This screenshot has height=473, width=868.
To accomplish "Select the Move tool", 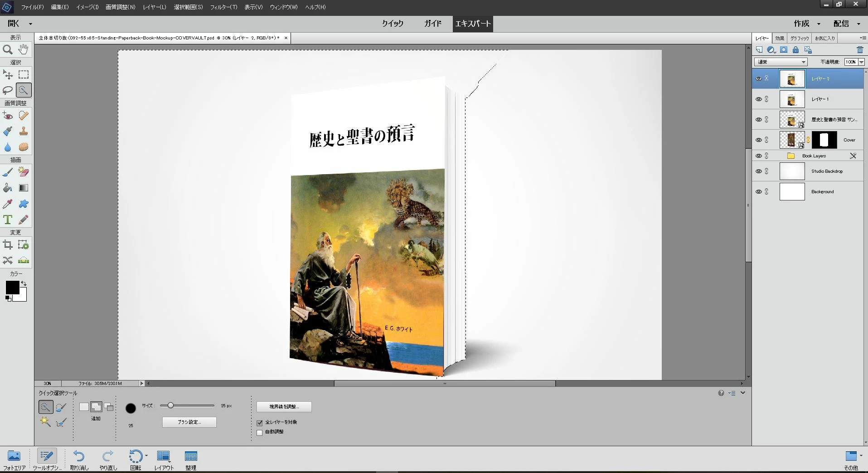I will pos(8,74).
